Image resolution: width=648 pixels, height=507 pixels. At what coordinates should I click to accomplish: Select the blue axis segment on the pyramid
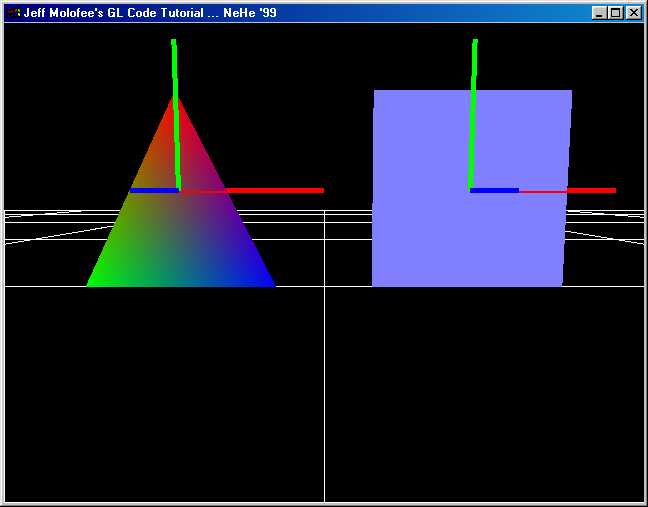click(x=153, y=190)
